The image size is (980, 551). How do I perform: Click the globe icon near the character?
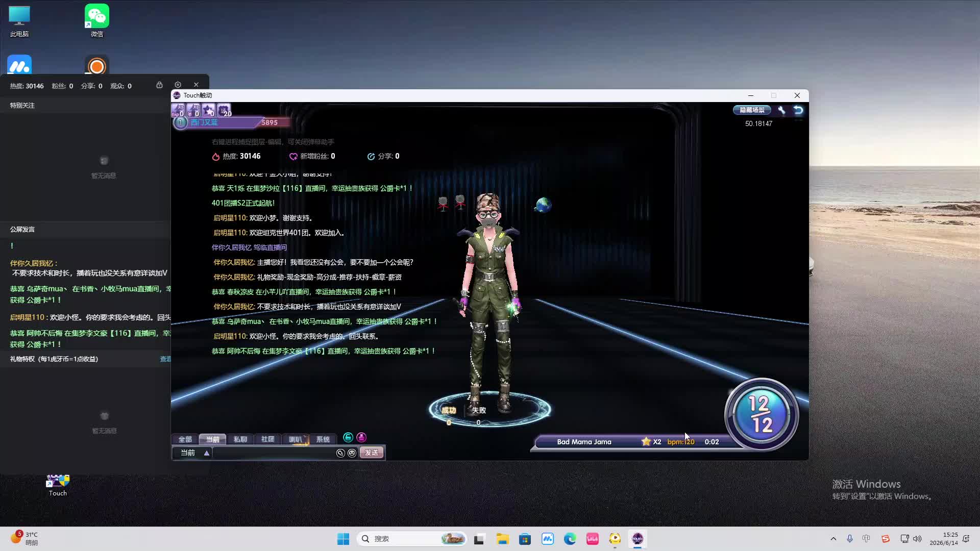click(x=543, y=205)
